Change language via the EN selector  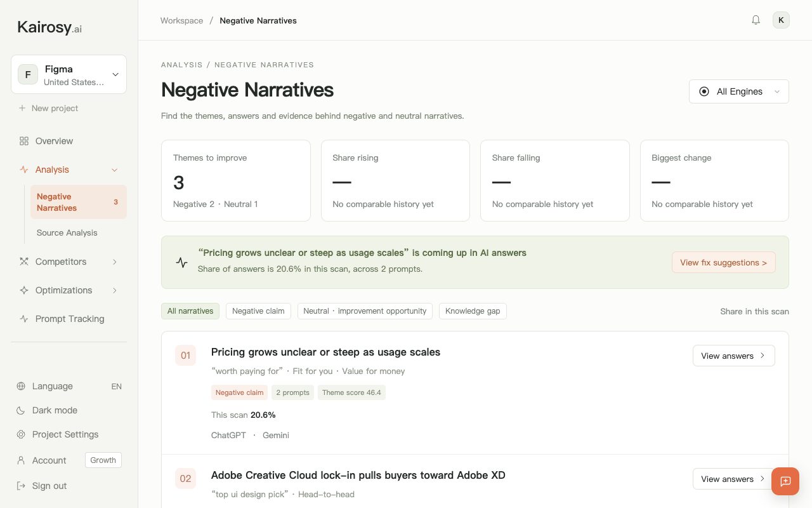pos(116,386)
